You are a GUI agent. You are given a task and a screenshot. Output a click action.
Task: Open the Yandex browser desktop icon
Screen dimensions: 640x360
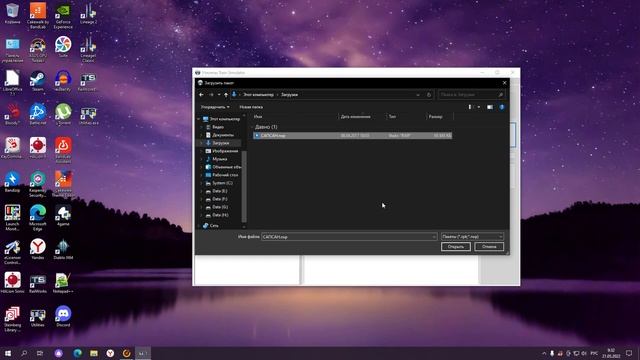click(x=38, y=249)
